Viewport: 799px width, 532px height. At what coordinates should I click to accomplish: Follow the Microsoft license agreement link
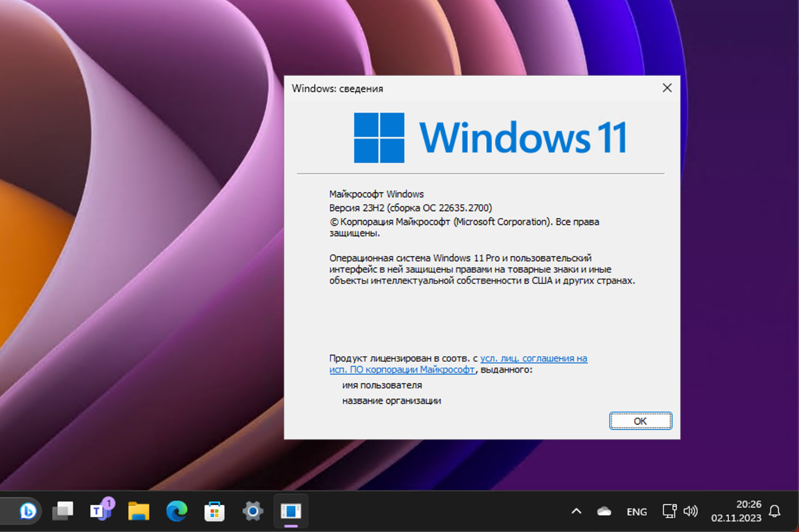[x=533, y=358]
